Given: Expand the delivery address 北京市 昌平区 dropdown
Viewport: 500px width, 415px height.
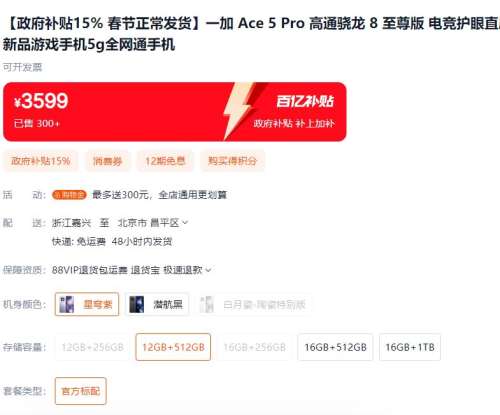Looking at the screenshot, I should click(x=153, y=222).
